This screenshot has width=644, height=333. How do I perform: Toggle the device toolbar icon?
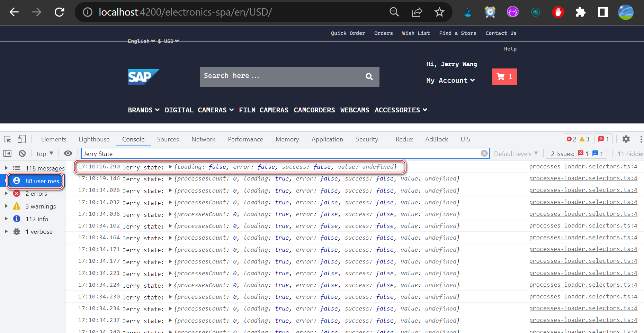[x=21, y=139]
